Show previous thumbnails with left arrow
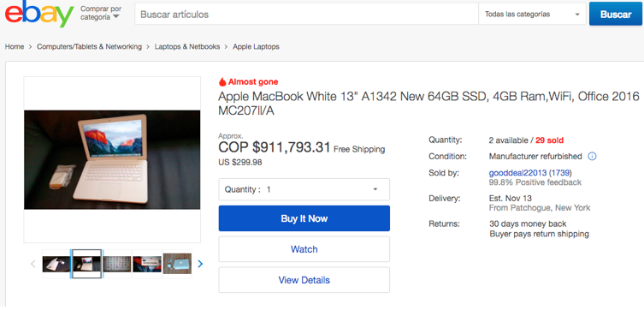644x310 pixels. coord(33,264)
